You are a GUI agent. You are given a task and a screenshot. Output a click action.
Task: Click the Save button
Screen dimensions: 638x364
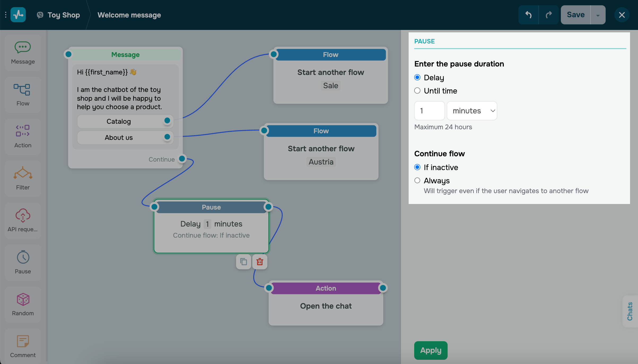[575, 15]
